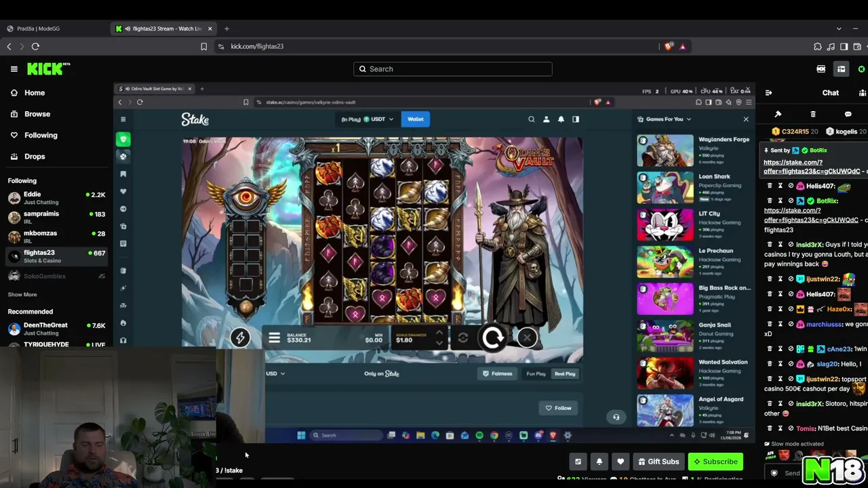Switch to Real Play mode
Viewport: 868px width, 488px height.
click(x=565, y=373)
